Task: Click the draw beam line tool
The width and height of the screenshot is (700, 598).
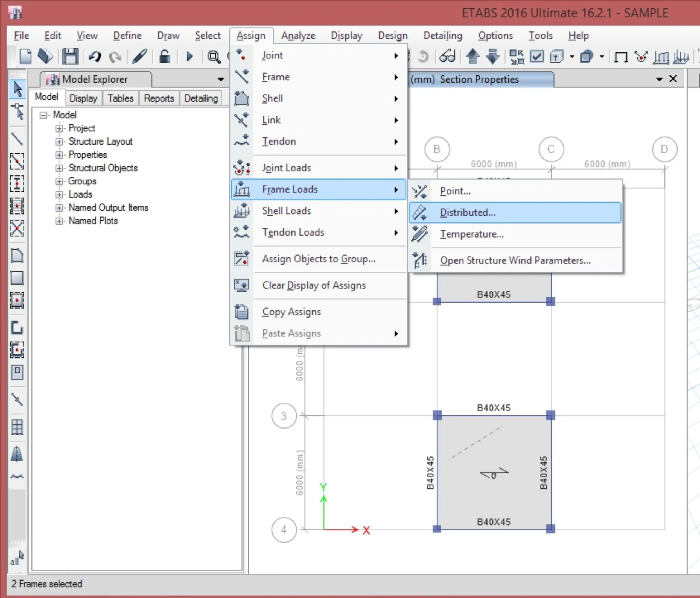Action: (x=17, y=139)
